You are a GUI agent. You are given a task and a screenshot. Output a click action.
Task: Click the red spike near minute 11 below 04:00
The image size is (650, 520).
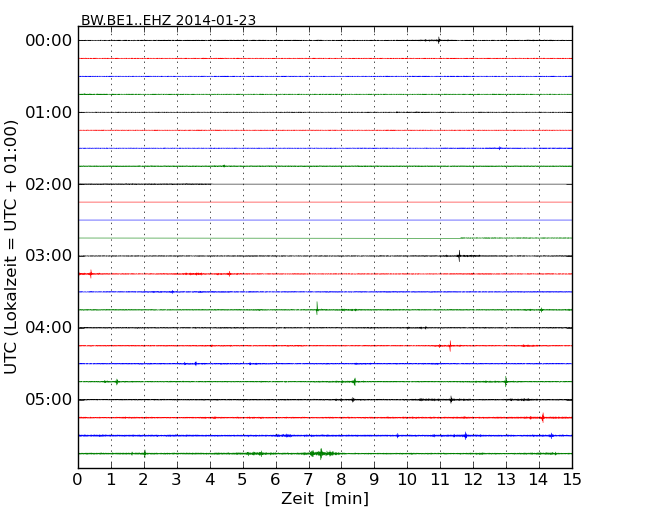[x=450, y=345]
